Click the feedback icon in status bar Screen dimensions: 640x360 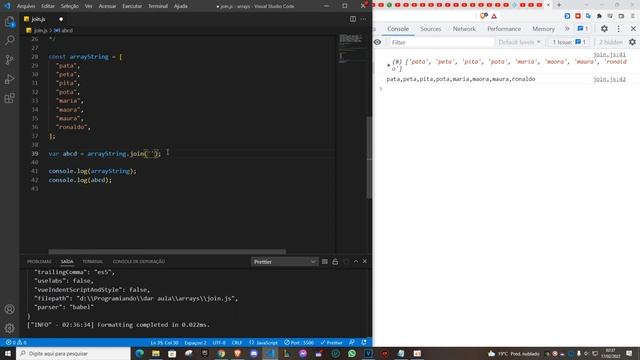pos(352,342)
